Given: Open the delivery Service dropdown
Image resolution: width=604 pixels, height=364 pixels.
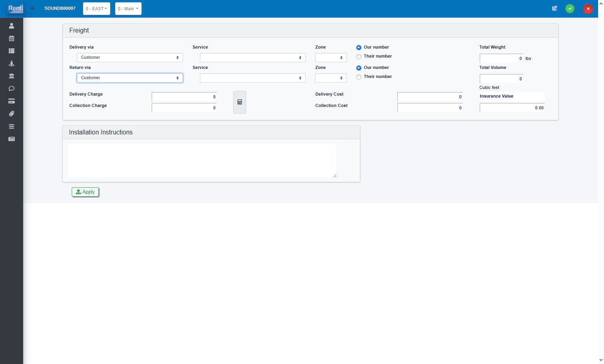Looking at the screenshot, I should tap(253, 58).
